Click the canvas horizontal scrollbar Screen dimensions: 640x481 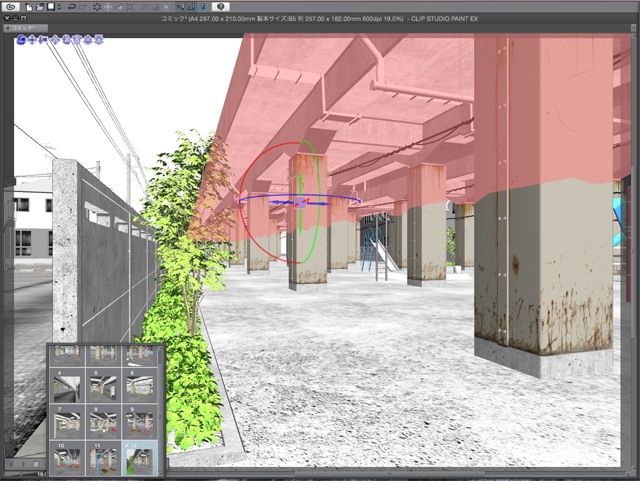tap(390, 474)
